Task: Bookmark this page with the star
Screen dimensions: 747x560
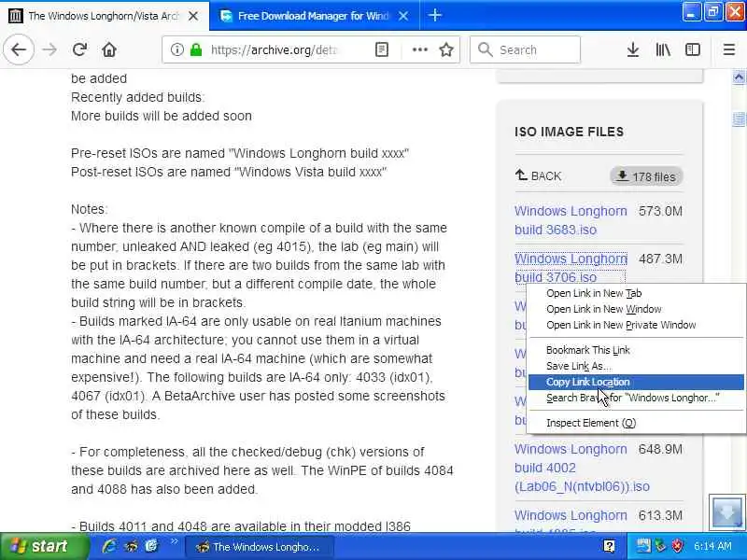Action: pos(446,49)
